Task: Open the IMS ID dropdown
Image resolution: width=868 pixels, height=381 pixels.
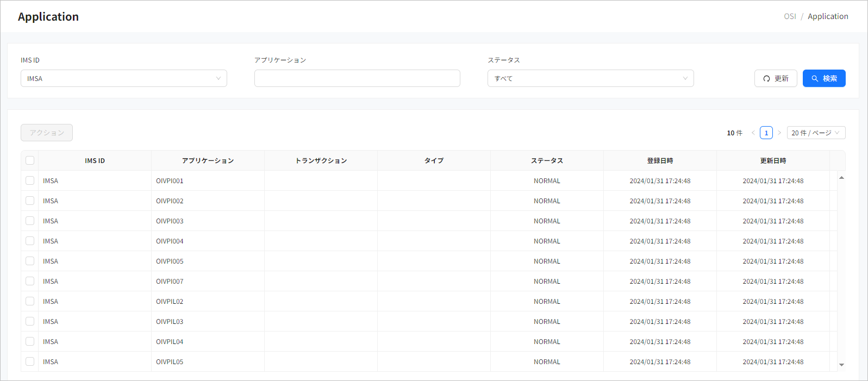Action: click(123, 78)
